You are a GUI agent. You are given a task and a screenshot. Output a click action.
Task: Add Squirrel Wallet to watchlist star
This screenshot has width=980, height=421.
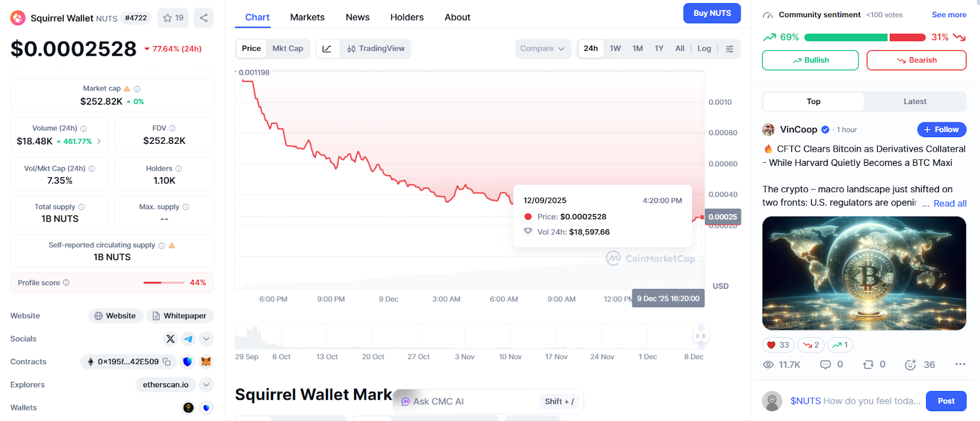pyautogui.click(x=173, y=18)
